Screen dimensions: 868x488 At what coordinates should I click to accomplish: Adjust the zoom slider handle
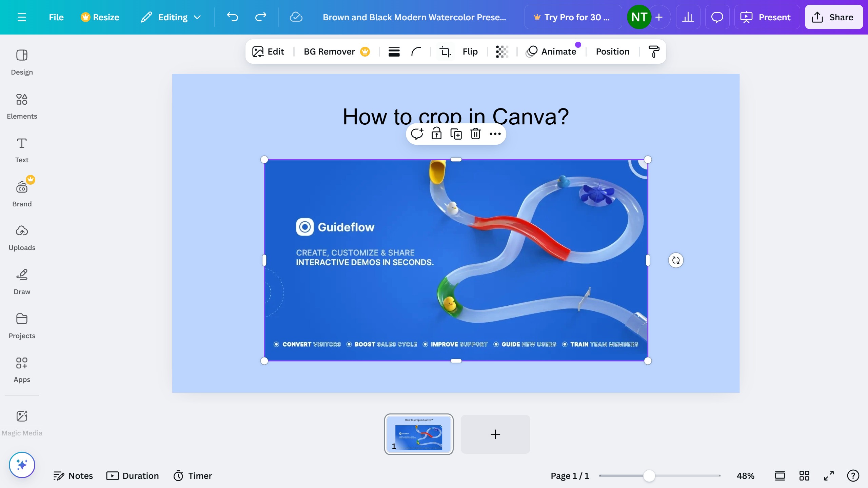[x=649, y=476]
